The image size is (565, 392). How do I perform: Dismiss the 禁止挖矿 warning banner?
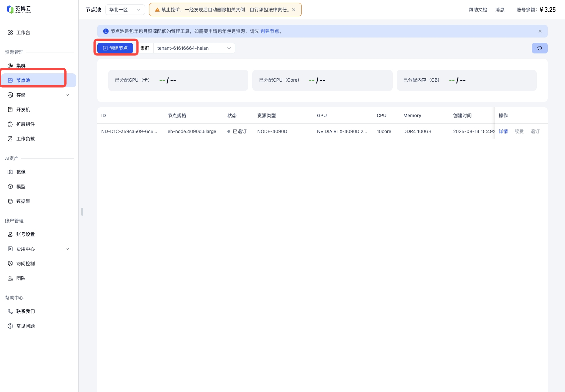pos(294,10)
